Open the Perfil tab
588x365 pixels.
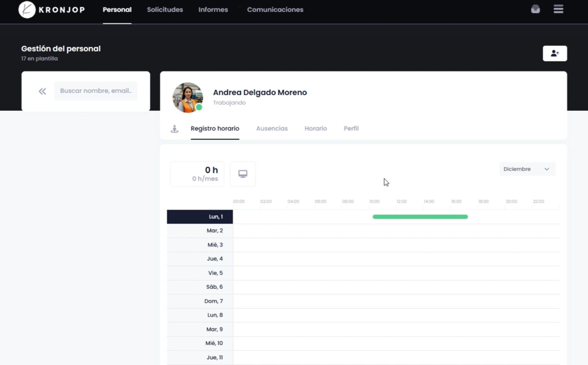click(351, 129)
